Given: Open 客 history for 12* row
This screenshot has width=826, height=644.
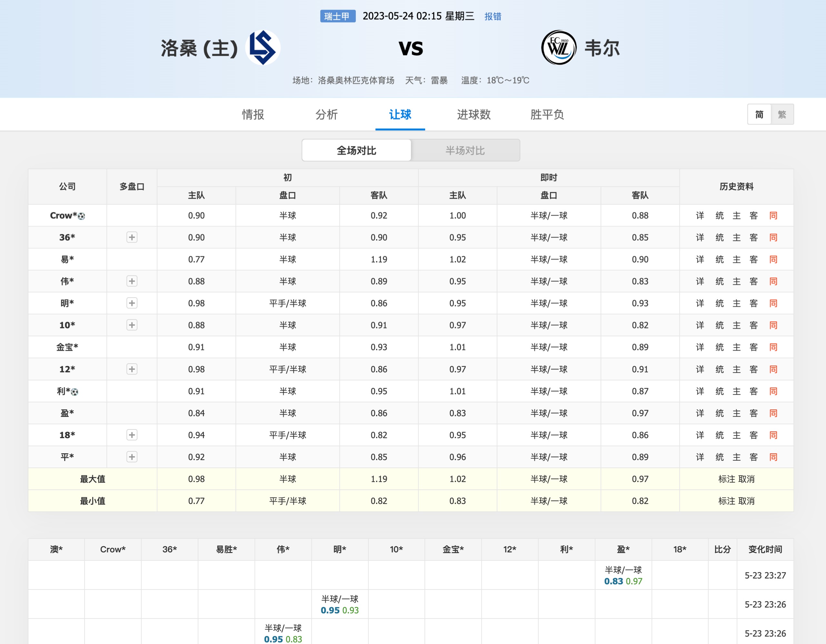Looking at the screenshot, I should click(x=753, y=369).
